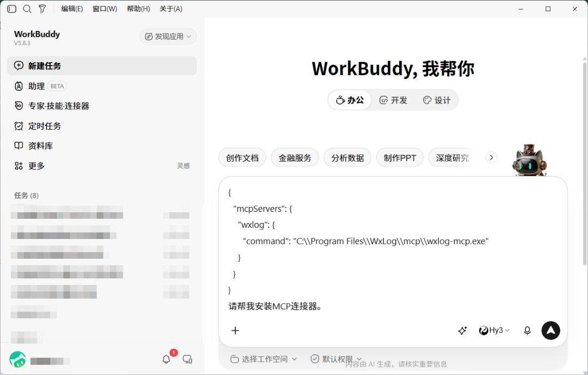The height and width of the screenshot is (375, 588).
Task: Click the "mcpServers" line in prompt
Action: tap(263, 209)
